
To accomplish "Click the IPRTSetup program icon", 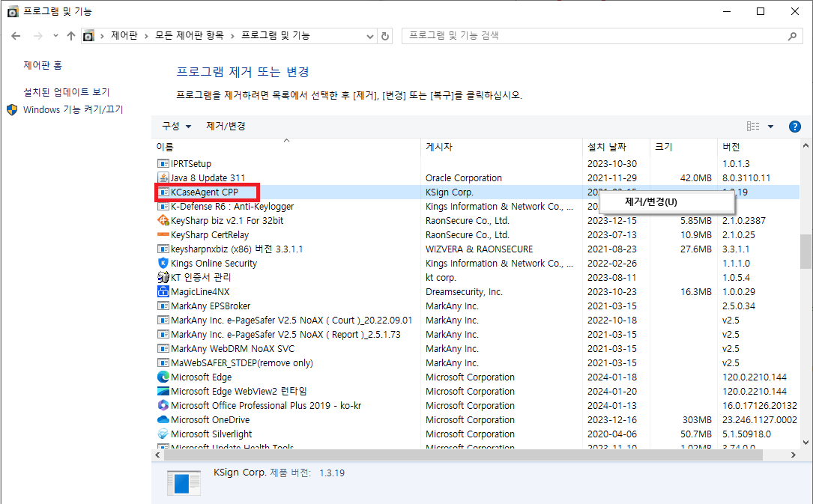I will click(163, 164).
